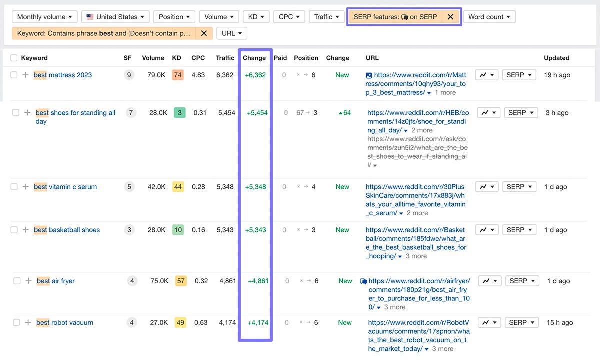Tick checkbox for 'best basketball shoes'
The image size is (600, 364).
tap(14, 230)
